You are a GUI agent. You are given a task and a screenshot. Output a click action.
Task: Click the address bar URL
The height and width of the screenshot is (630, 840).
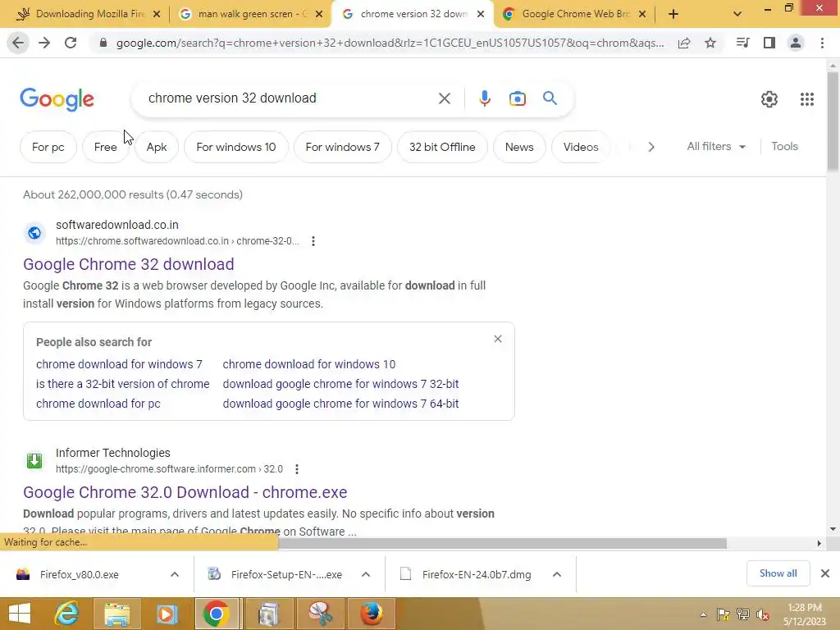pyautogui.click(x=390, y=43)
